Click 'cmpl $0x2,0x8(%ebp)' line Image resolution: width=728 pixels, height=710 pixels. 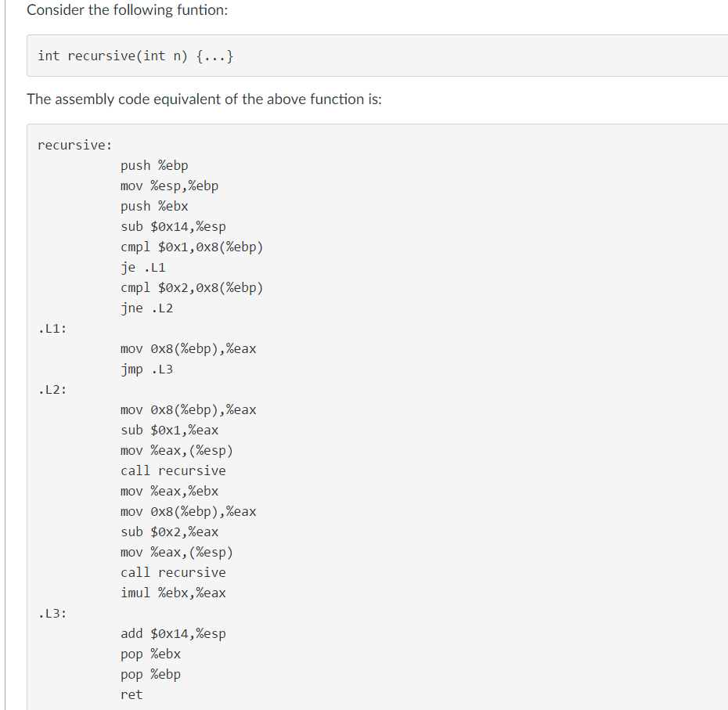point(192,288)
